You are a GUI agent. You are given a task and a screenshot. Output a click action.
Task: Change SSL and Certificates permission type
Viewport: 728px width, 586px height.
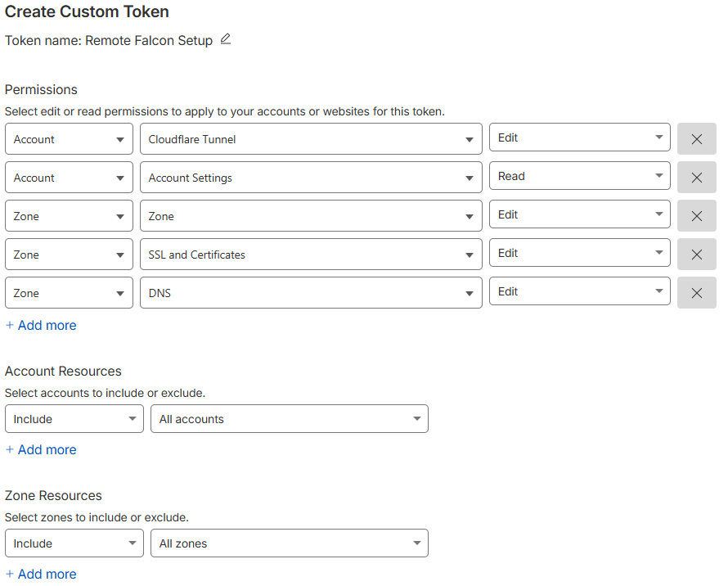point(311,255)
